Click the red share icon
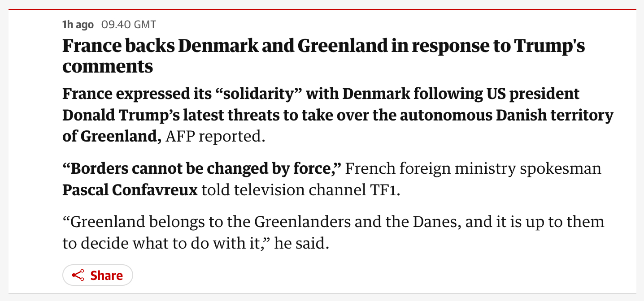644x301 pixels. point(78,275)
